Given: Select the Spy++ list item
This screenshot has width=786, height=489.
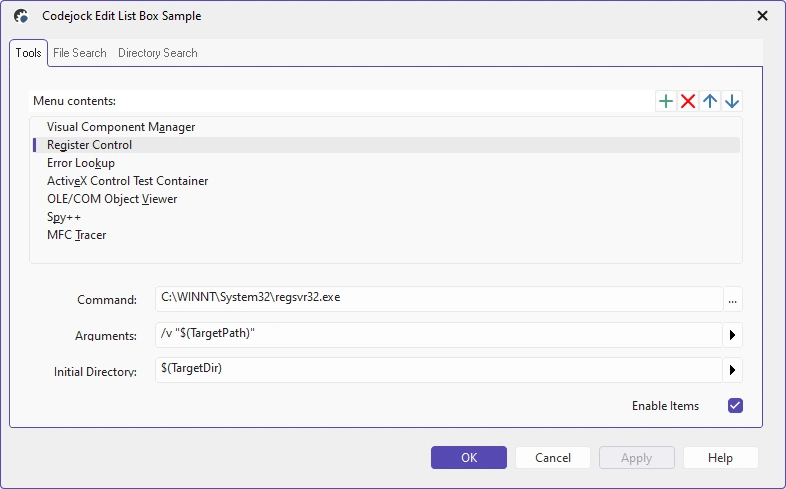Looking at the screenshot, I should pos(386,217).
